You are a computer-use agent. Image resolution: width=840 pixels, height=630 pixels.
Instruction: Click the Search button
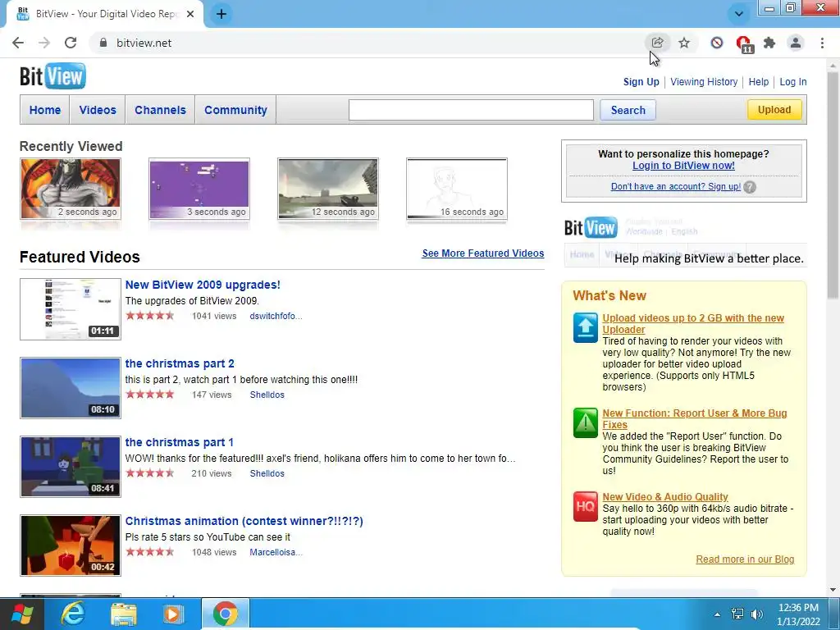click(628, 110)
